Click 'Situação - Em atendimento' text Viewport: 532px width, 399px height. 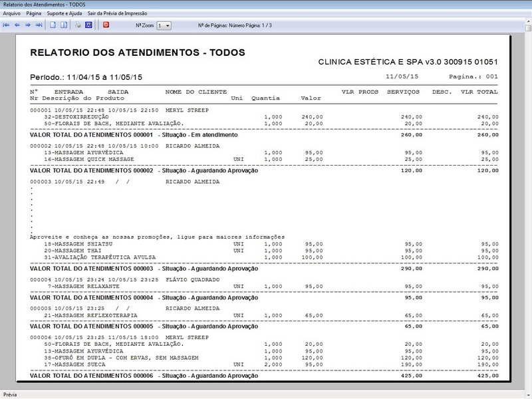point(200,135)
